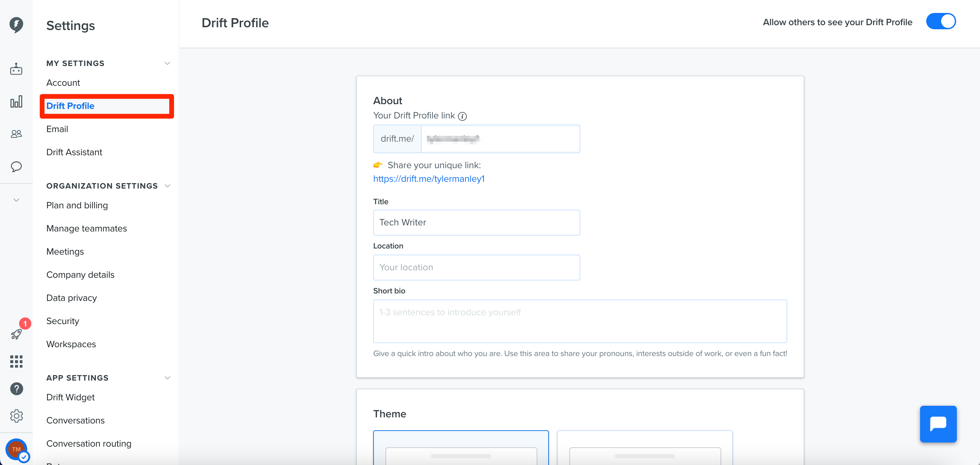Collapse the APP SETTINGS section

click(167, 378)
